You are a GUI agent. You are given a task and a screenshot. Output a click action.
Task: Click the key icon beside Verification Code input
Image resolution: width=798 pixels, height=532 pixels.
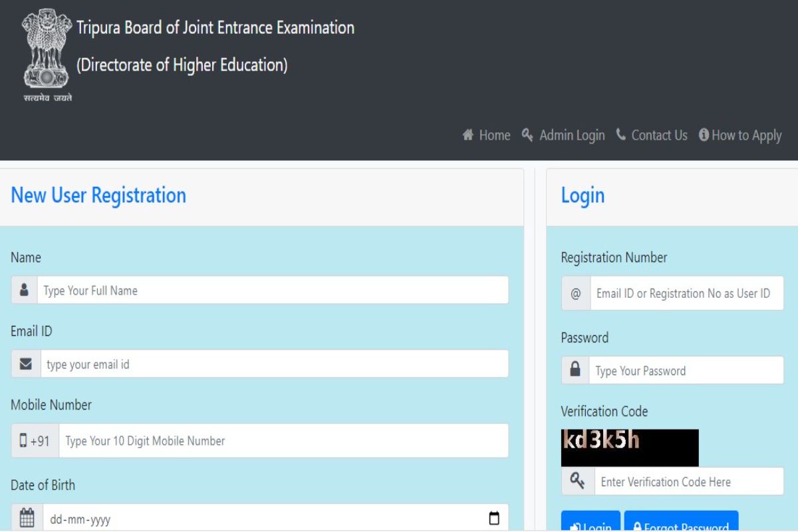[577, 481]
